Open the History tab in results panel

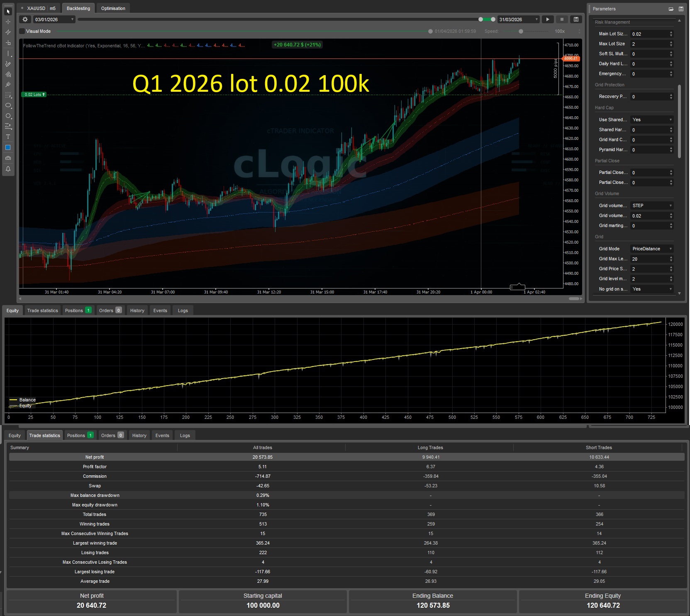[137, 310]
